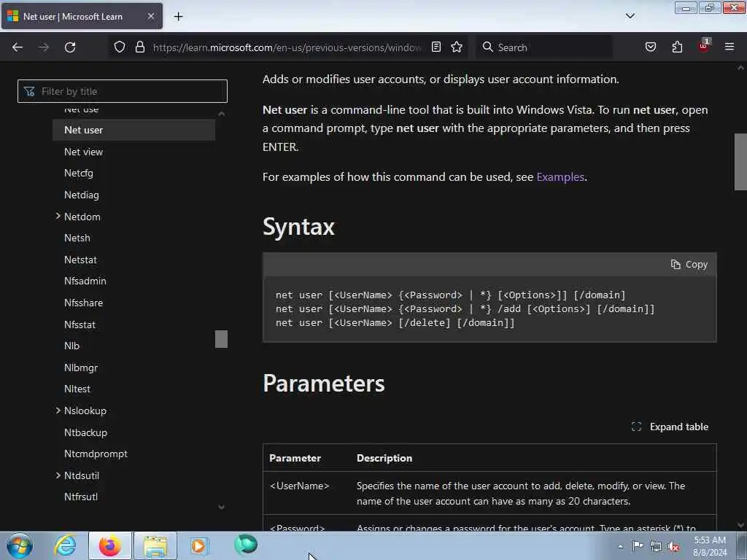Open Windows Explorer from taskbar
This screenshot has width=747, height=560.
(x=155, y=545)
